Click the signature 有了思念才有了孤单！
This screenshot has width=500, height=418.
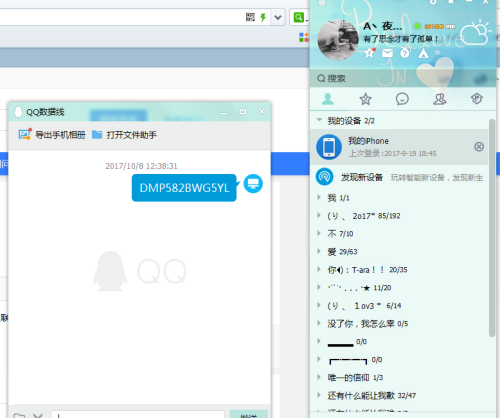[401, 39]
